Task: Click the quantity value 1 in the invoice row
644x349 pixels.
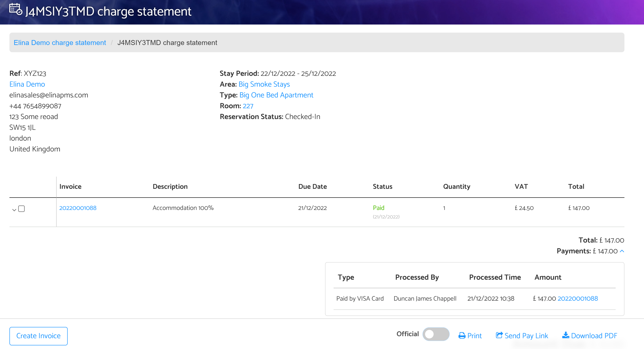Action: (x=444, y=208)
